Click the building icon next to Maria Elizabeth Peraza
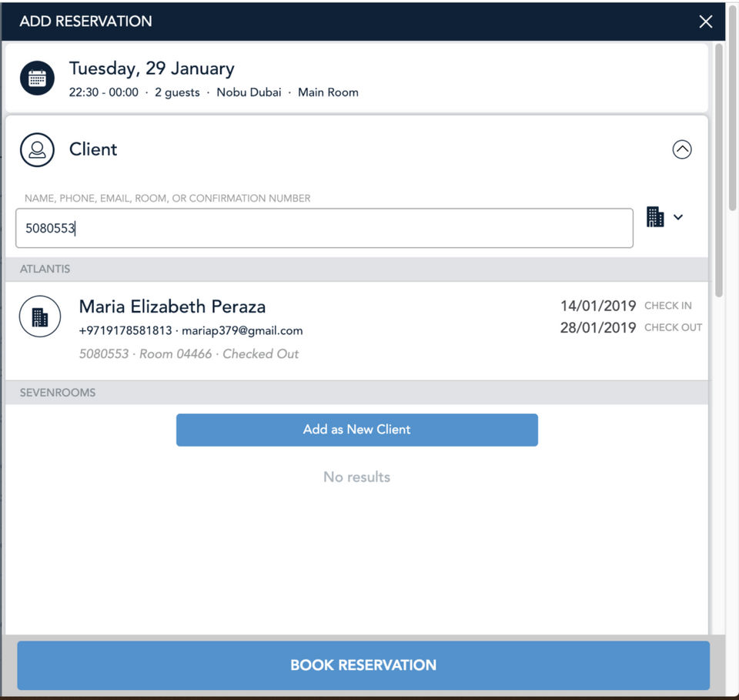This screenshot has height=700, width=739. (x=40, y=317)
